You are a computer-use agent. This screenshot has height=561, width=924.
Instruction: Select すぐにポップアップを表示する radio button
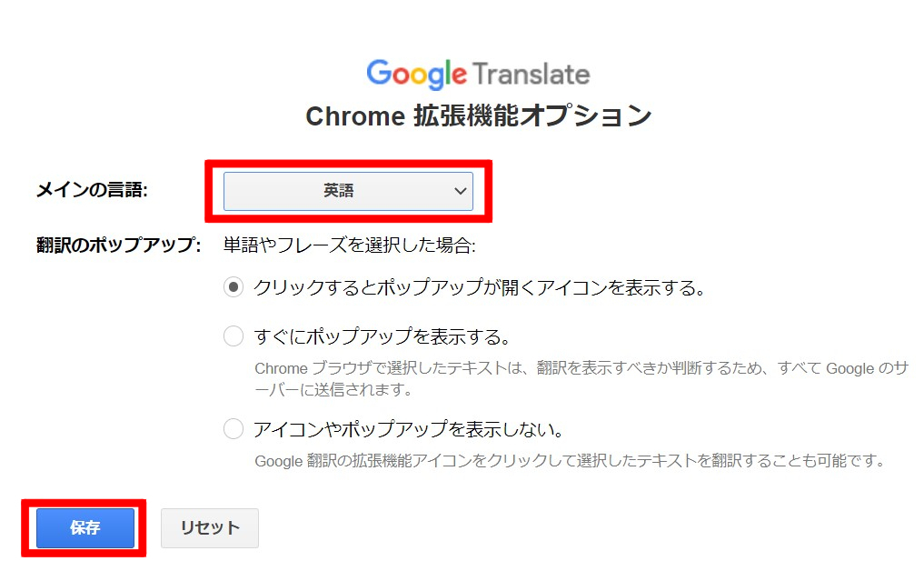233,336
